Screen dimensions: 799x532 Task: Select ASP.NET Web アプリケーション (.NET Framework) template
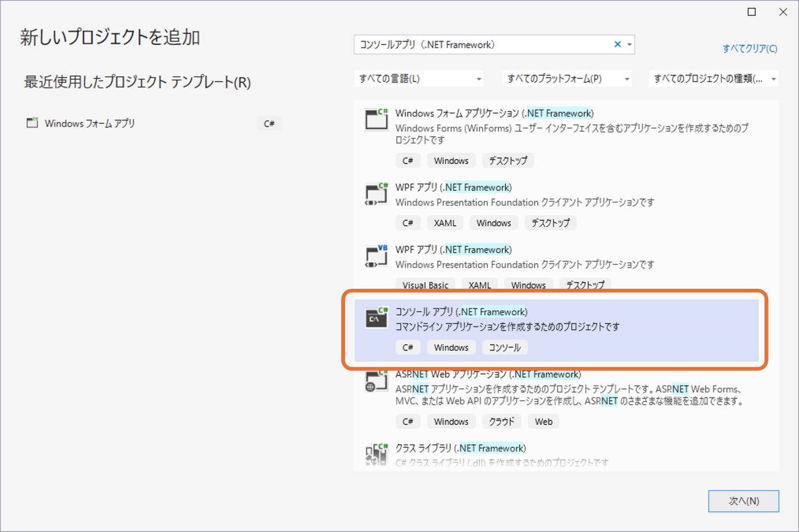tap(557, 400)
